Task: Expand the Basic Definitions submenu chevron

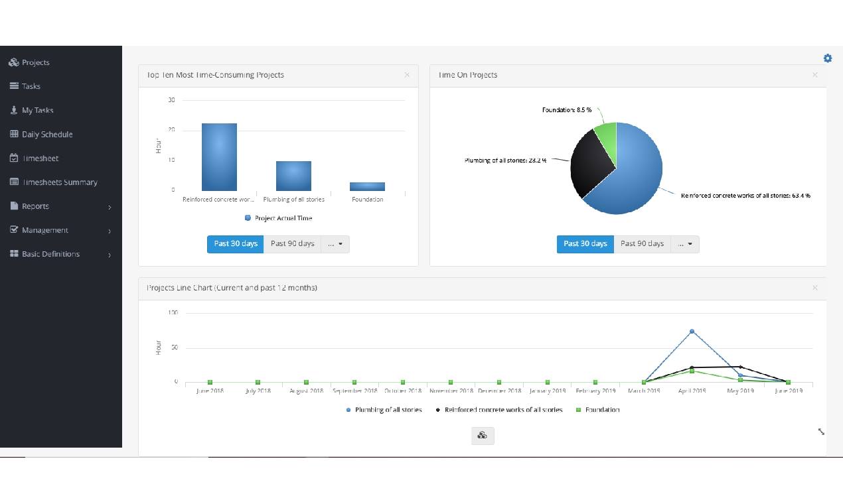Action: [x=110, y=255]
